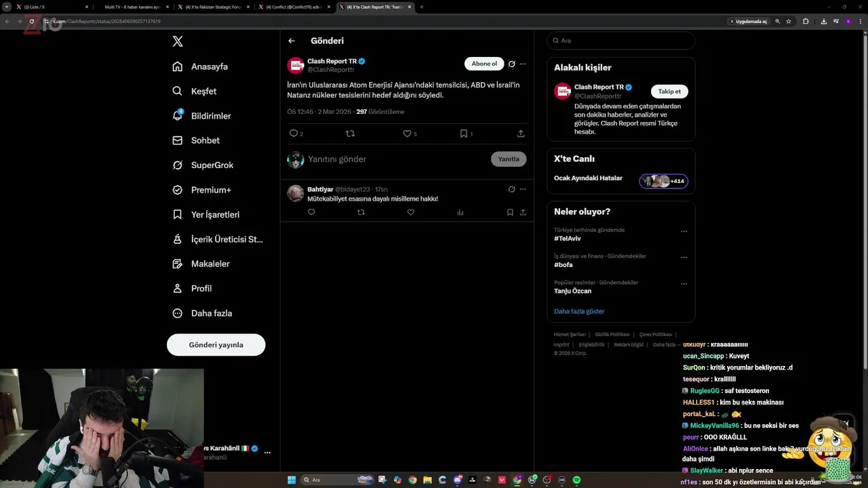
Task: Reload page in browser toolbar
Action: coord(31,21)
